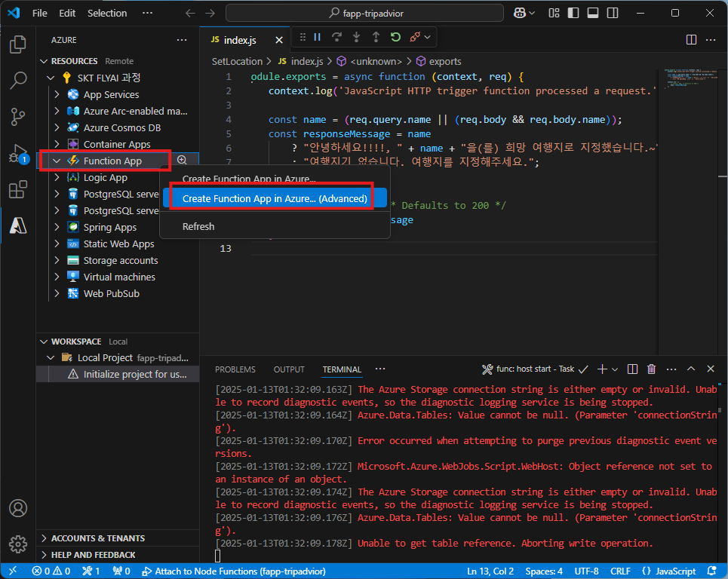
Task: Open Source Control view
Action: click(17, 117)
